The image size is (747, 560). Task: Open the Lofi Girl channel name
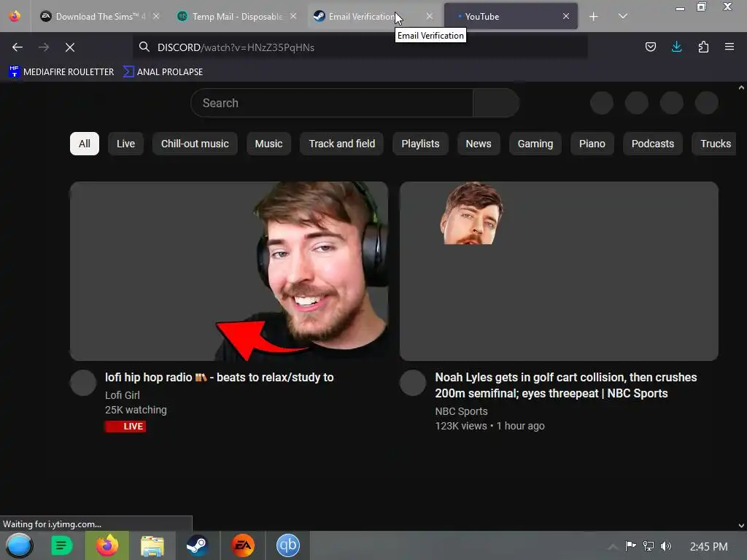(123, 395)
